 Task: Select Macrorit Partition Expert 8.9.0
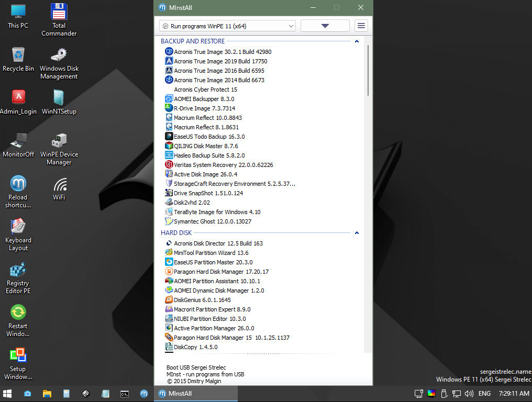(213, 309)
